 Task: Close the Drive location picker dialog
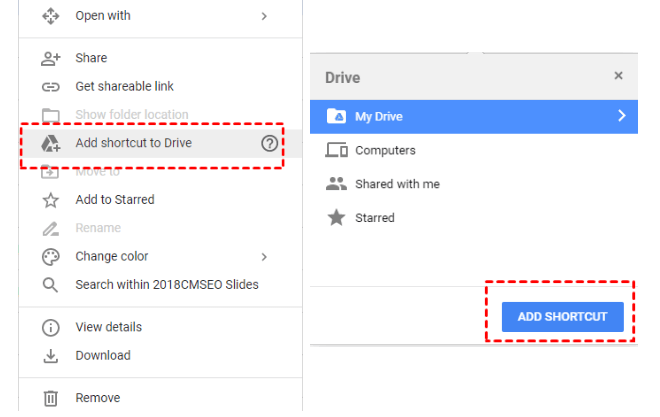(618, 76)
